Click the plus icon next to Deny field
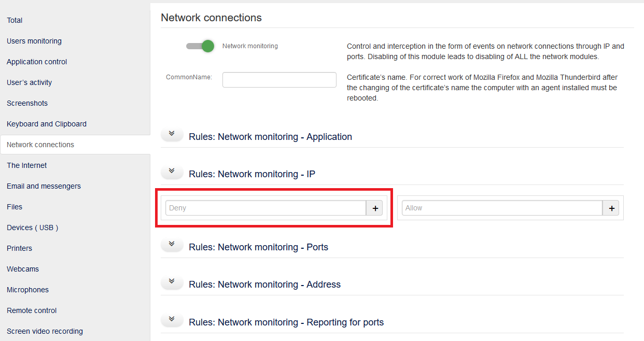The width and height of the screenshot is (644, 341). point(375,208)
